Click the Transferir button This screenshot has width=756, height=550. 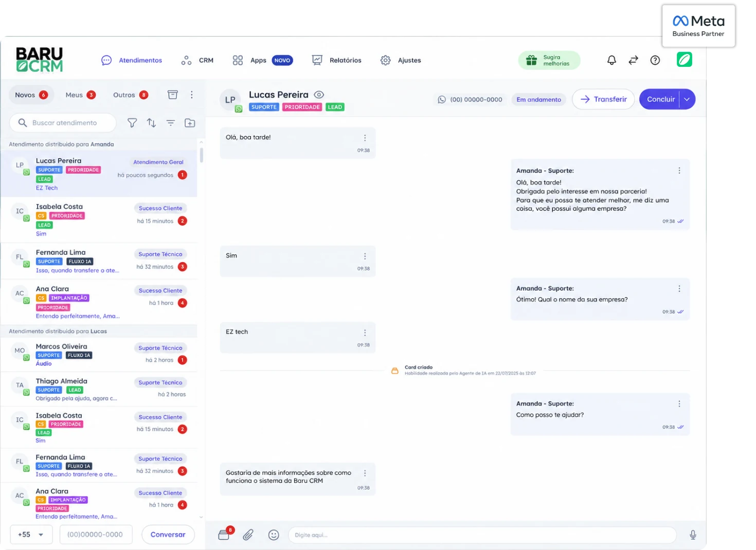tap(603, 99)
